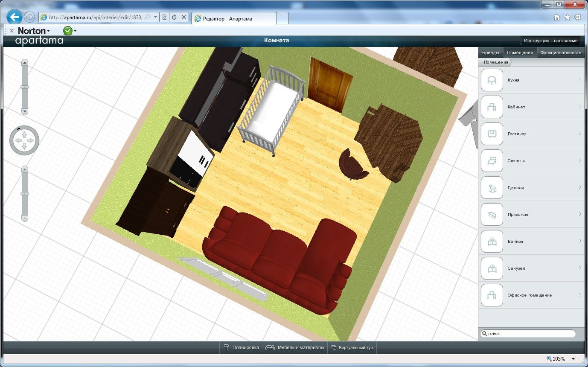588x367 pixels.
Task: Click the Офисное помещение icon
Action: coord(492,295)
